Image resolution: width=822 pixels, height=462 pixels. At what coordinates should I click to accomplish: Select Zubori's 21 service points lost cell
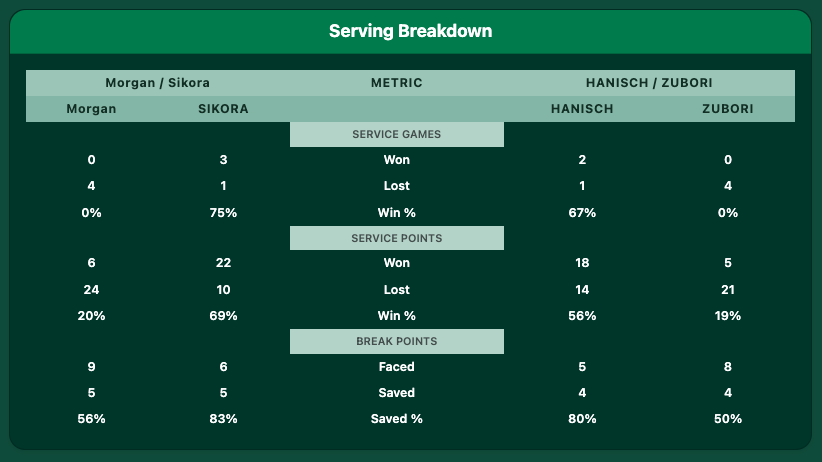tap(728, 290)
